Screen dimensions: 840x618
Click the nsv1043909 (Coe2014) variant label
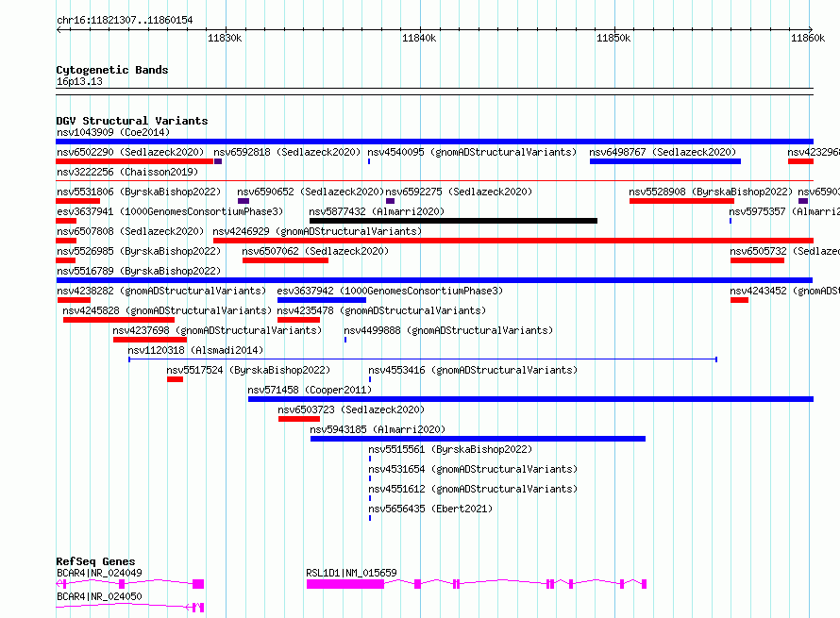(113, 132)
